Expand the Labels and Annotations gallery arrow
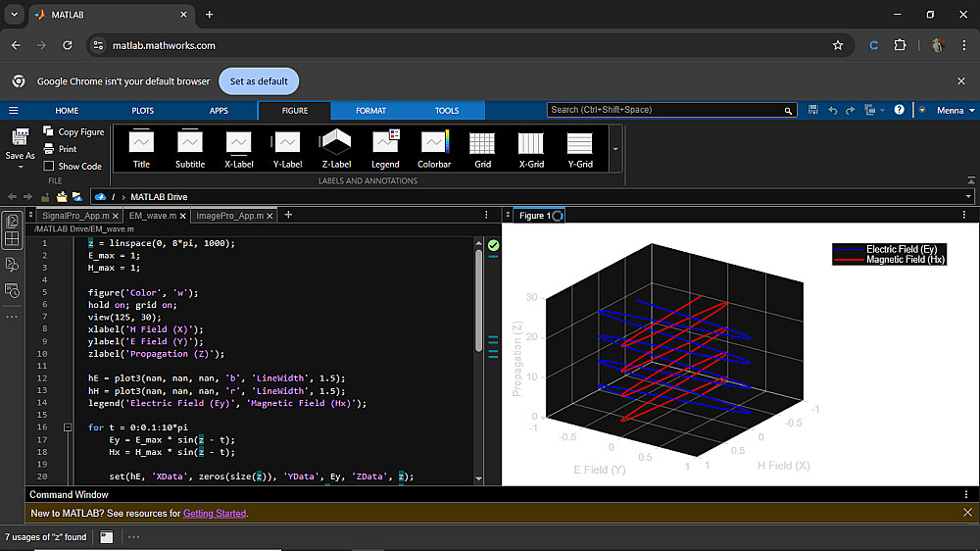980x551 pixels. [x=614, y=149]
